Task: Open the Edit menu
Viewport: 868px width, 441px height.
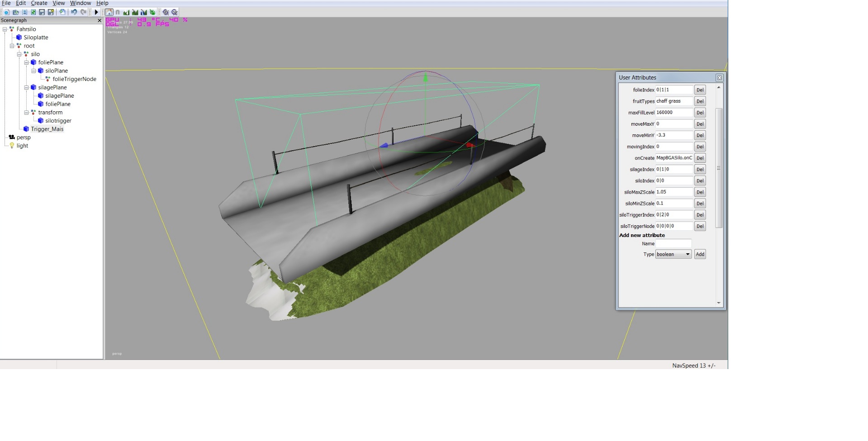Action: click(x=21, y=3)
